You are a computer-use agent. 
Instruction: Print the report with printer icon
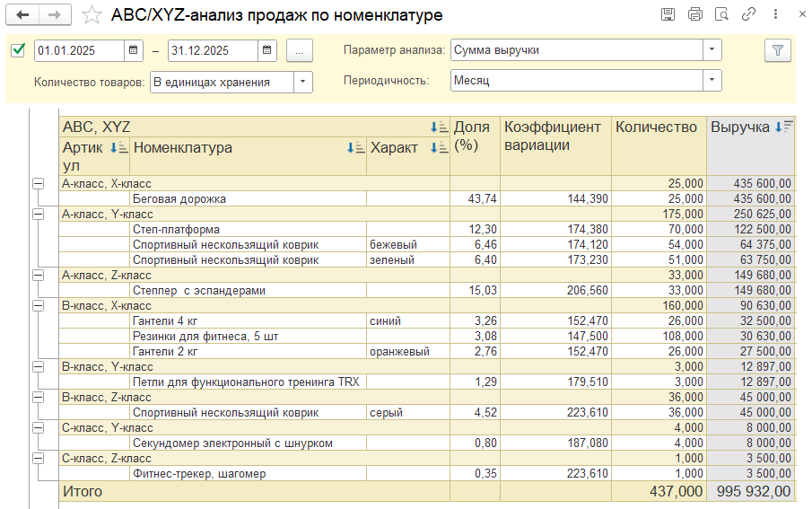tap(694, 14)
